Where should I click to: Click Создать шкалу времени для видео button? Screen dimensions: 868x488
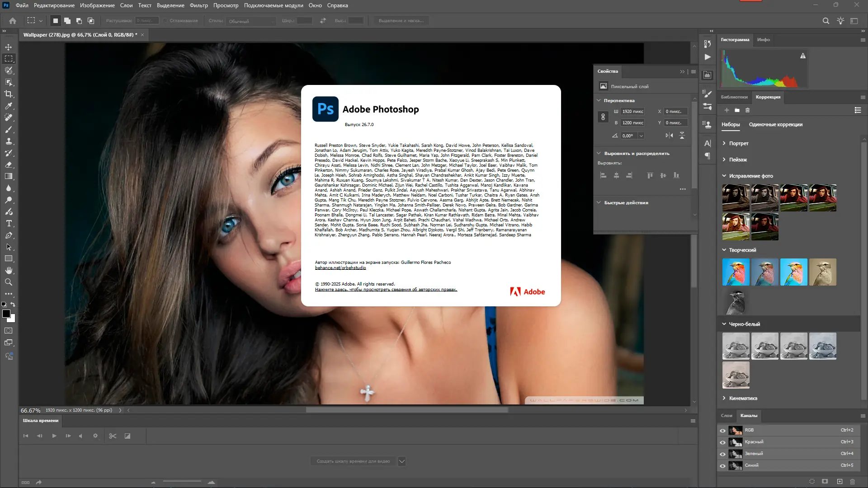pyautogui.click(x=353, y=461)
